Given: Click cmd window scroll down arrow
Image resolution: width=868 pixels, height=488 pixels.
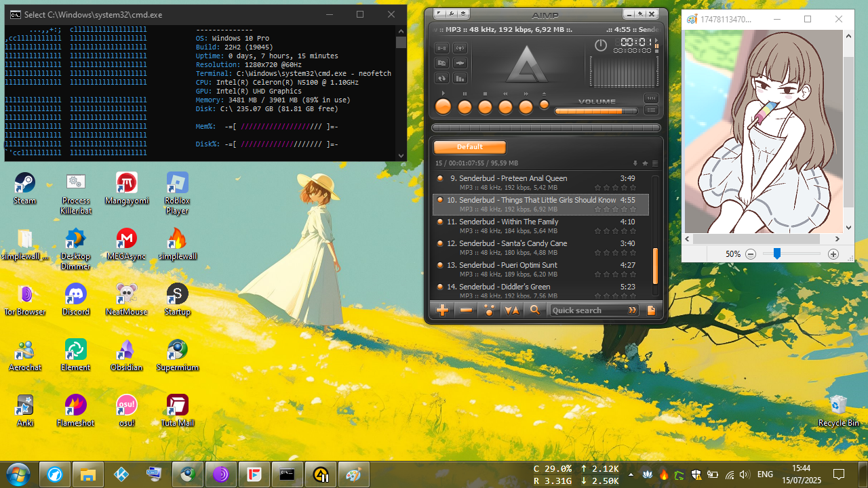Looking at the screenshot, I should pyautogui.click(x=401, y=155).
